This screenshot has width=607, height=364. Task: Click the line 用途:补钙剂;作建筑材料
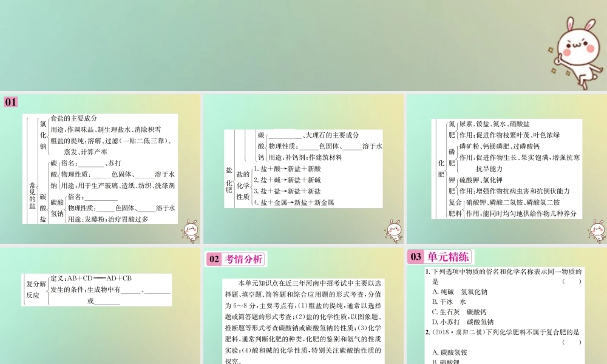coord(305,158)
